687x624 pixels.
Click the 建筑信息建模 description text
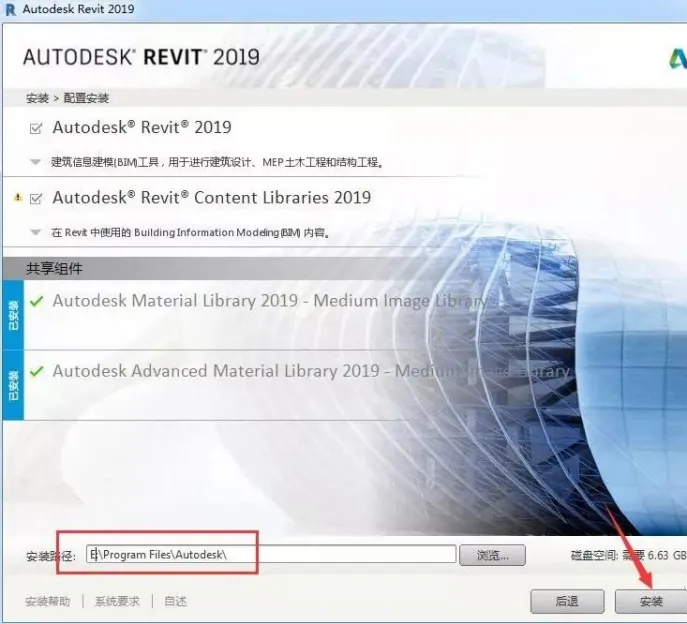tap(218, 163)
